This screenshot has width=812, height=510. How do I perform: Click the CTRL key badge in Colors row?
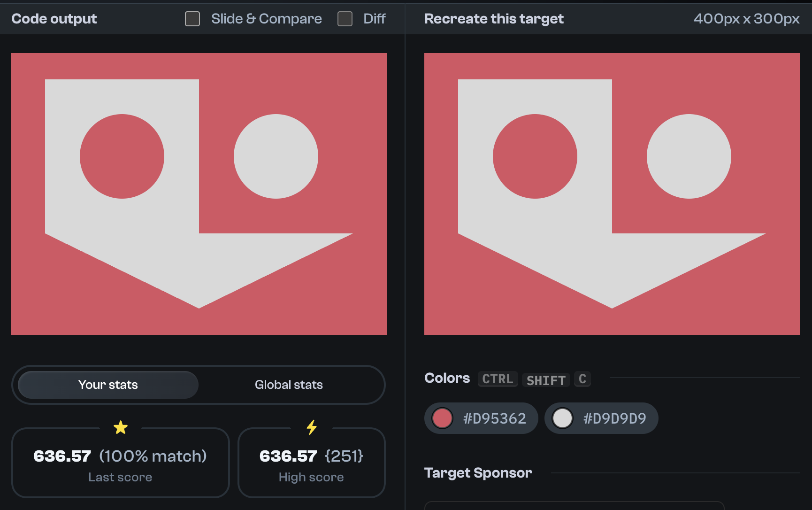pyautogui.click(x=498, y=379)
